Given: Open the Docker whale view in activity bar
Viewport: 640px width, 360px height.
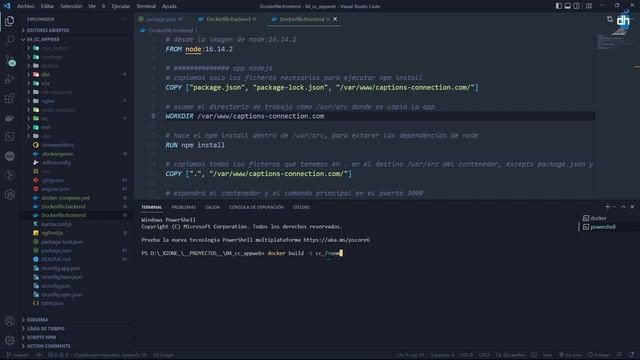Looking at the screenshot, I should pos(9,118).
